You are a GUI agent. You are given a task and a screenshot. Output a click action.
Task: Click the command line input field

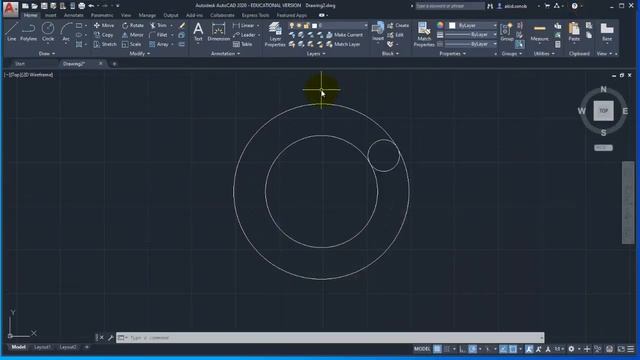(x=330, y=338)
